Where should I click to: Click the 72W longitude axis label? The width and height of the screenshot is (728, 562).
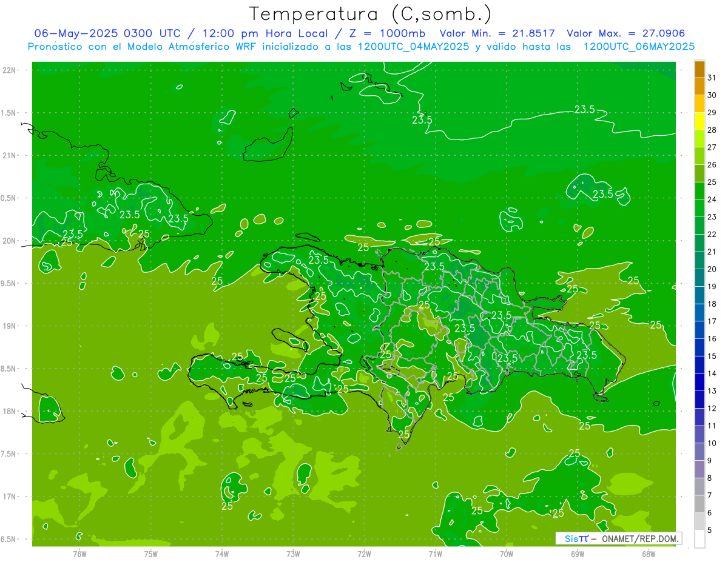click(364, 554)
